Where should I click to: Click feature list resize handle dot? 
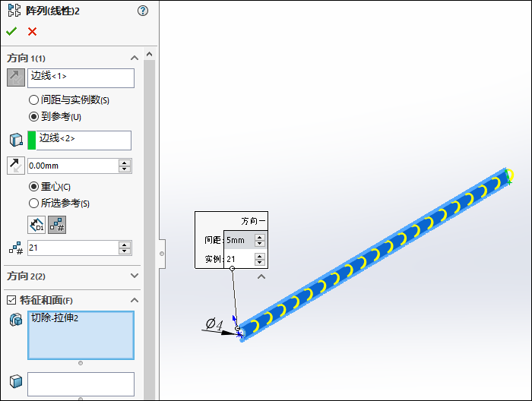point(81,363)
